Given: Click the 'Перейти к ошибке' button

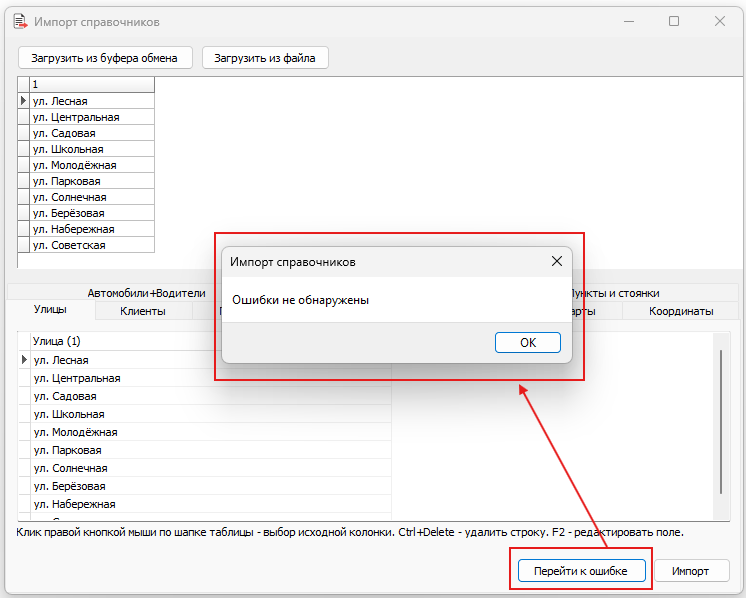Looking at the screenshot, I should click(581, 570).
